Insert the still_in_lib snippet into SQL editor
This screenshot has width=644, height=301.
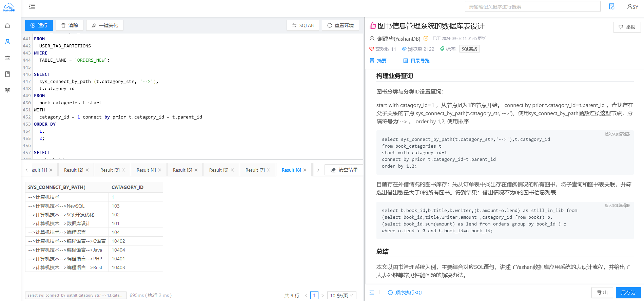[617, 206]
